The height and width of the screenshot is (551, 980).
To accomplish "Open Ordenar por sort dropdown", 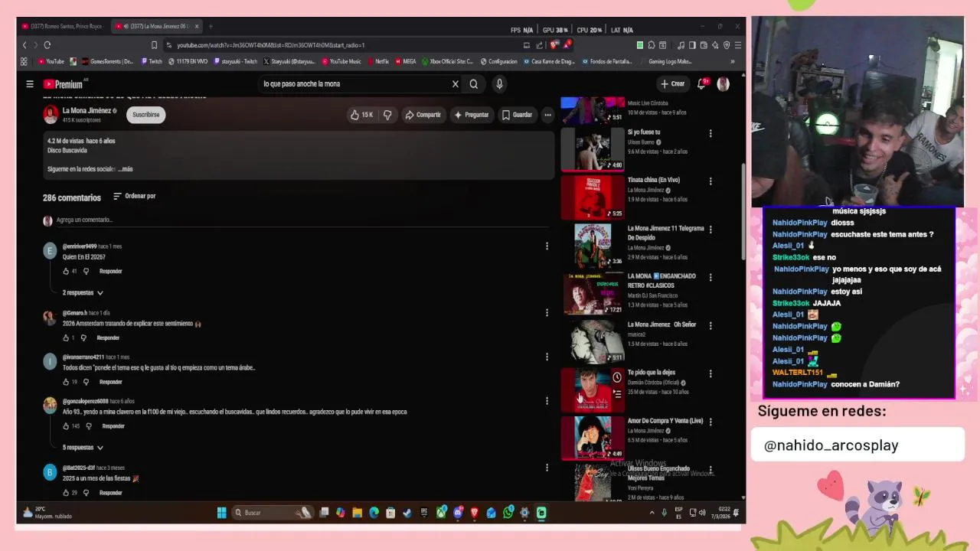I will coord(135,196).
